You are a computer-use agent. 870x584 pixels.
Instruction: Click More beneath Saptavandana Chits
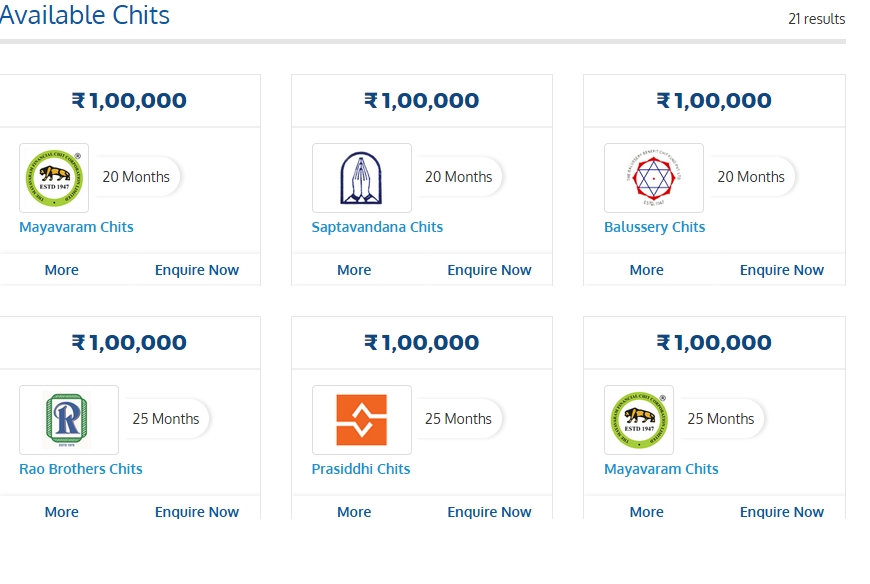354,269
